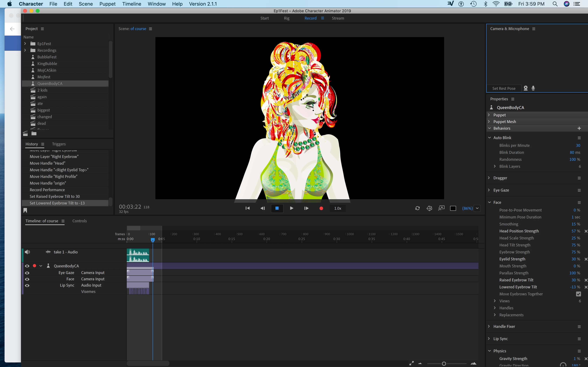Click the refresh scene icon
Image resolution: width=588 pixels, height=367 pixels.
(417, 208)
